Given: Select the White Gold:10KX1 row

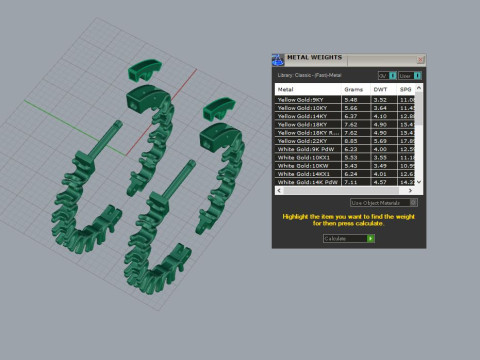Looking at the screenshot, I should (x=345, y=157).
